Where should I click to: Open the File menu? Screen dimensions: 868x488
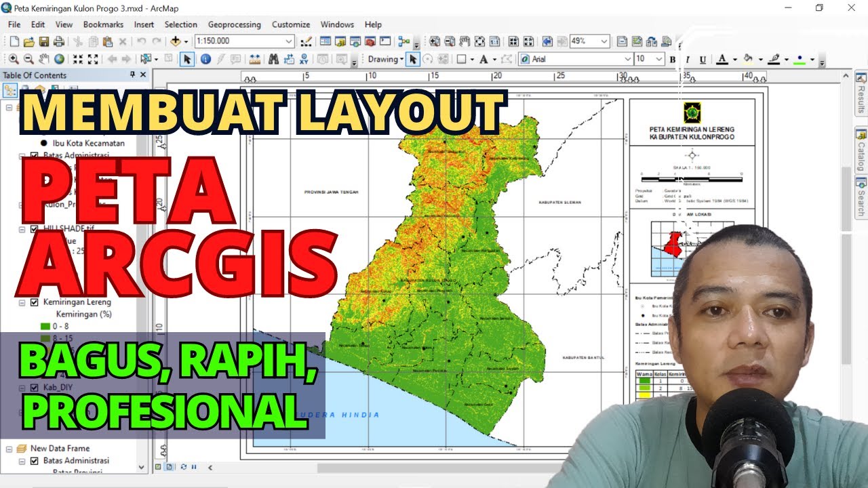[x=14, y=24]
